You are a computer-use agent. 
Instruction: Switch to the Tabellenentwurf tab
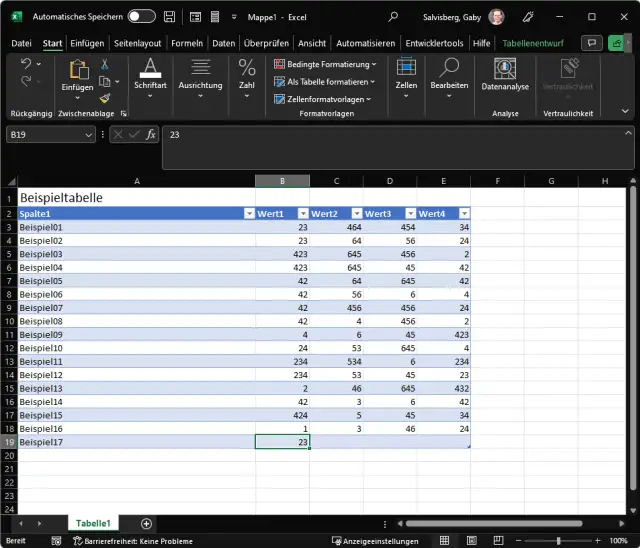533,43
